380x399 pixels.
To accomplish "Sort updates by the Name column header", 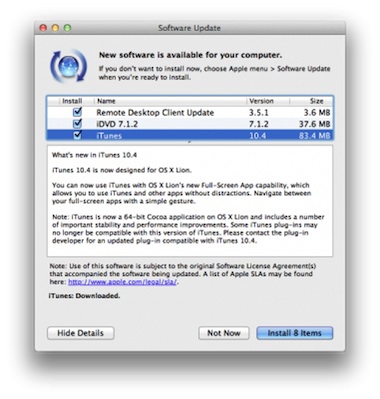I will [x=106, y=101].
